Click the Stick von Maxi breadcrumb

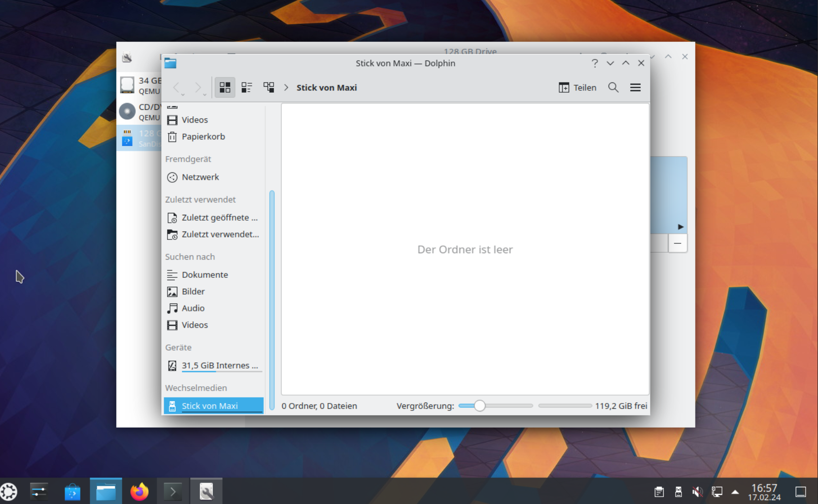[x=326, y=88]
